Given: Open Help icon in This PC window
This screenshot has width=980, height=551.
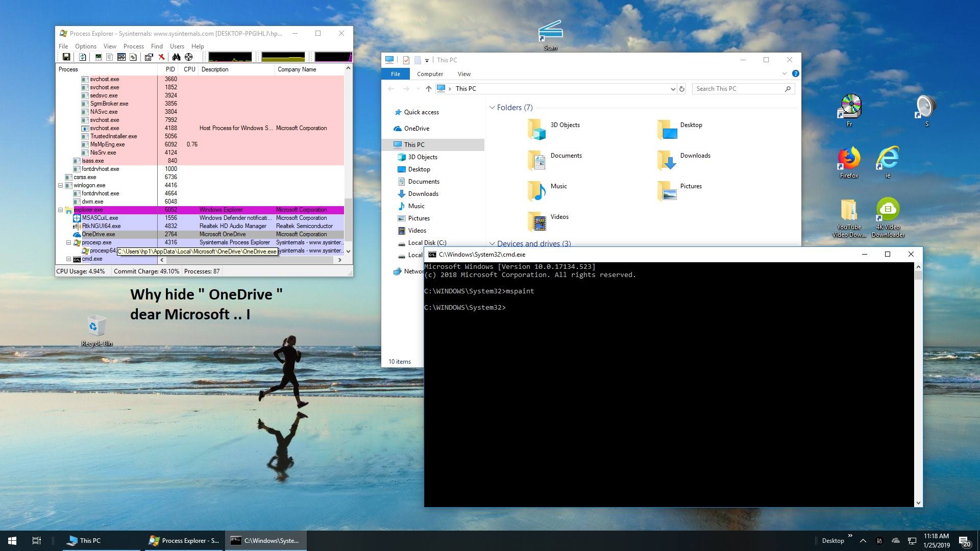Looking at the screenshot, I should [x=795, y=74].
